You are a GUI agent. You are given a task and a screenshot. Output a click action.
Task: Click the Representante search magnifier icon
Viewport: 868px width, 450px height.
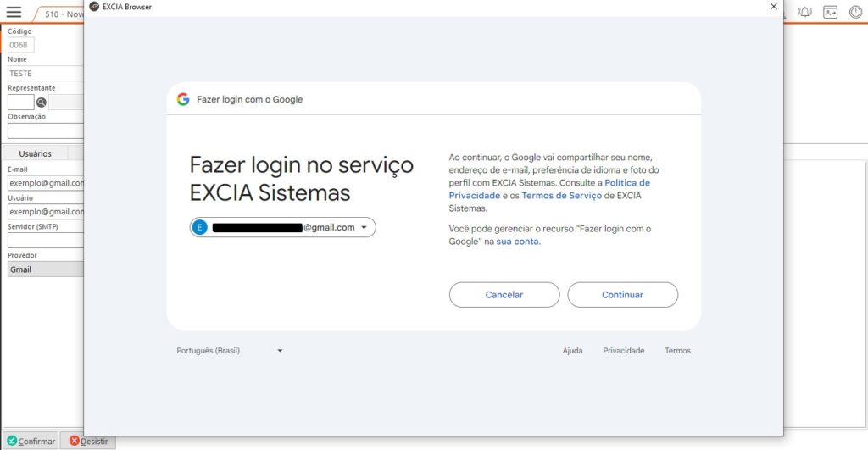41,103
